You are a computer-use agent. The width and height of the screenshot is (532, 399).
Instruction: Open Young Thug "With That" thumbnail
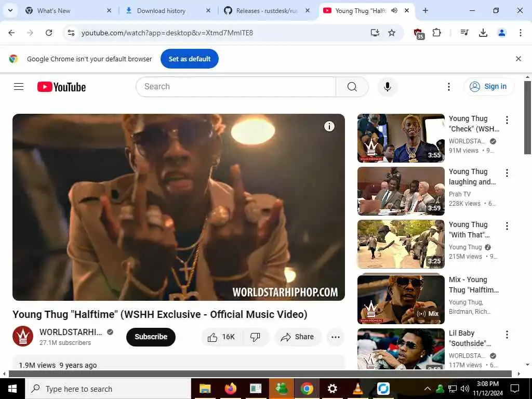tap(401, 244)
